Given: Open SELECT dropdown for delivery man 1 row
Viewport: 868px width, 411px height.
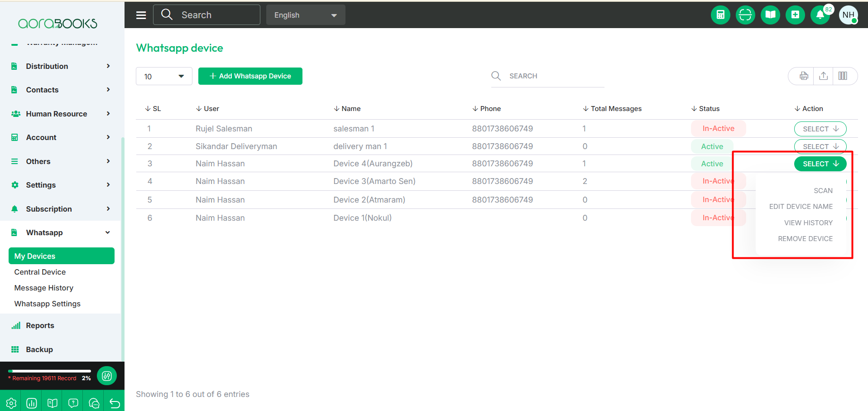Looking at the screenshot, I should 820,146.
